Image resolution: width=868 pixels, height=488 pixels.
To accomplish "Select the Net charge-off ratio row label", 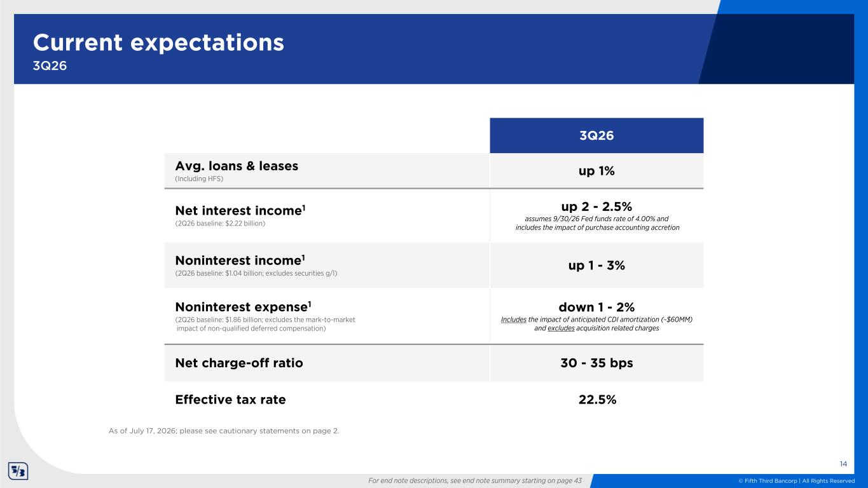I will point(239,363).
